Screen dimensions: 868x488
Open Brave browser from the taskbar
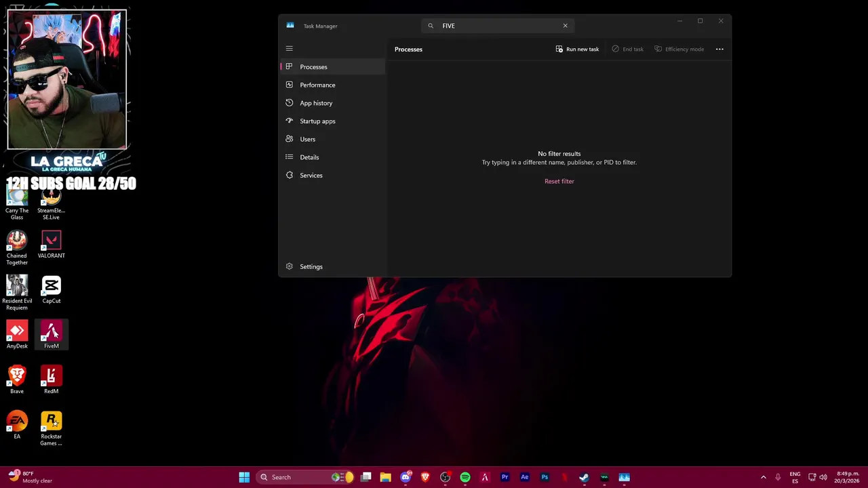click(425, 477)
